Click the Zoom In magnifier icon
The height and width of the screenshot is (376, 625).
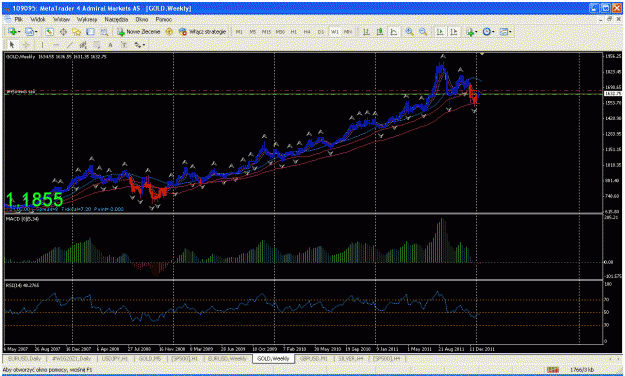[x=409, y=32]
